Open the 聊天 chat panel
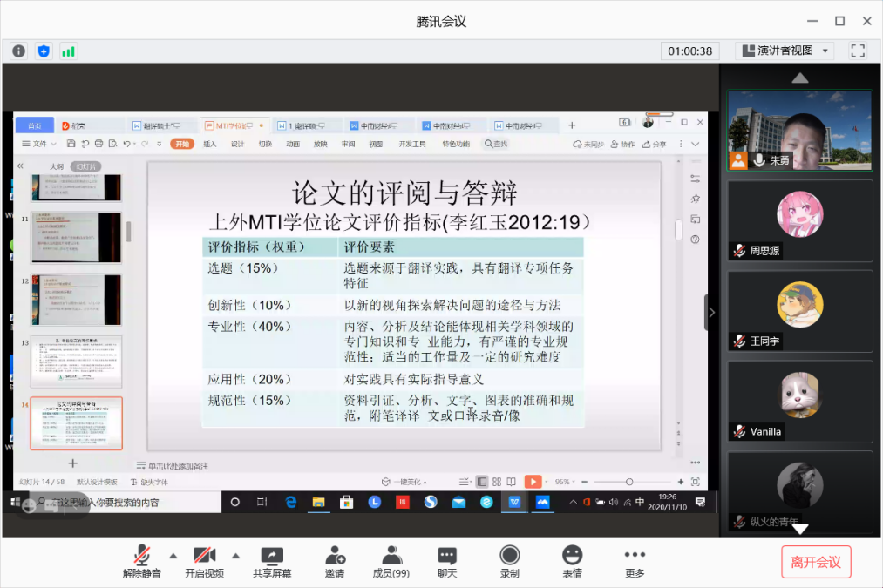Screen dimensions: 883x588 (447, 562)
